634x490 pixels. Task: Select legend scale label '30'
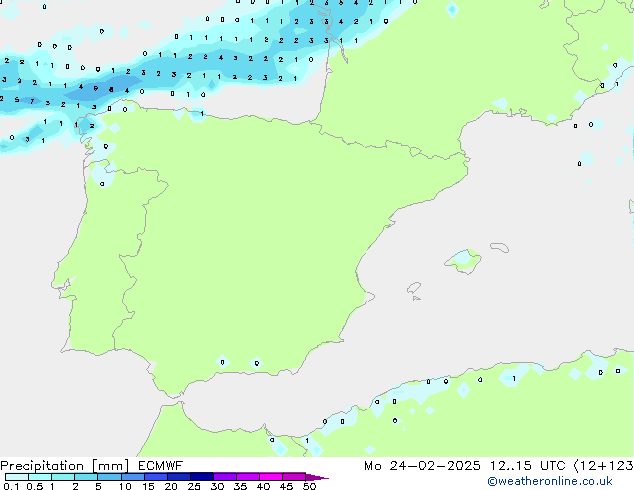pyautogui.click(x=217, y=486)
